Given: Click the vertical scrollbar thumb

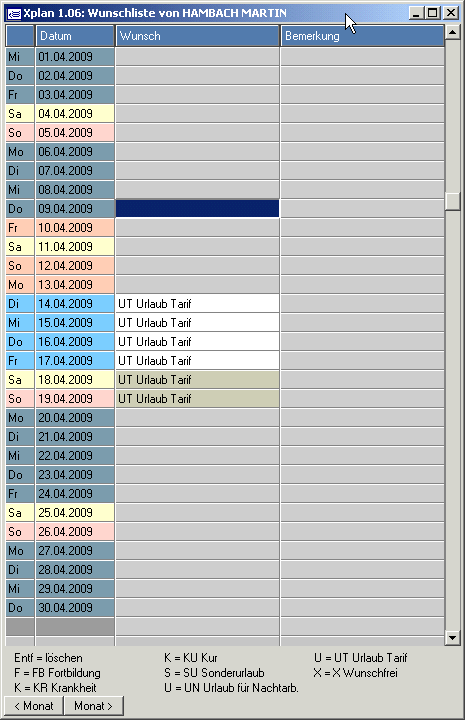Looking at the screenshot, I should (453, 202).
